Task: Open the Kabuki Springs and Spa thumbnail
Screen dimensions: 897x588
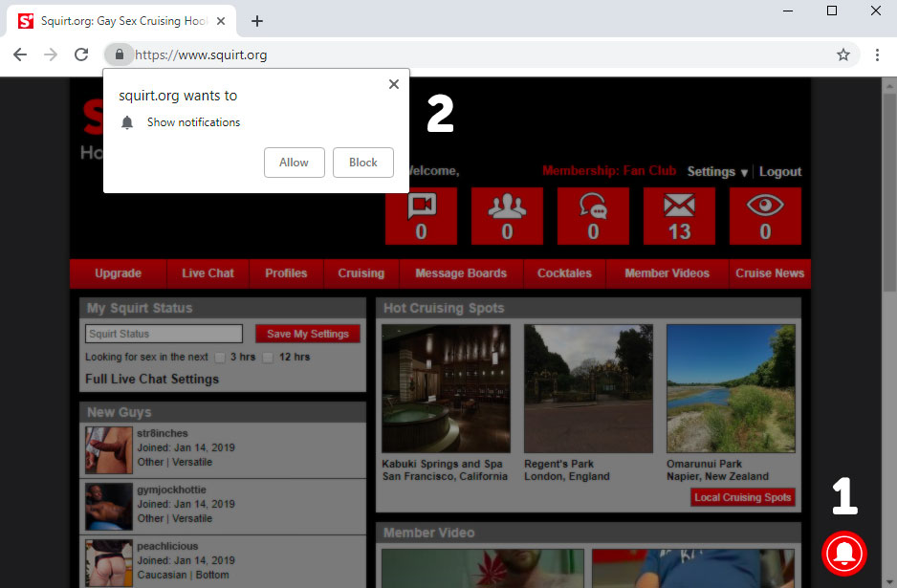Action: 447,388
